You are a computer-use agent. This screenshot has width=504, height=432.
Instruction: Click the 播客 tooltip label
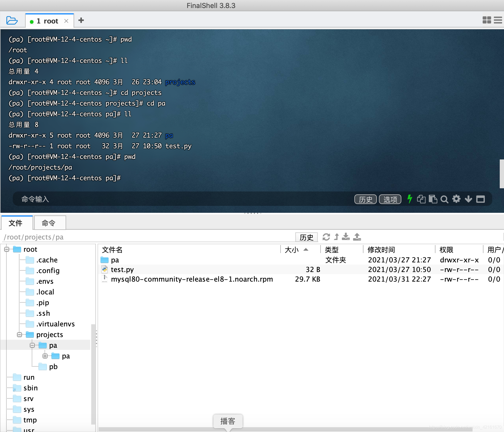tap(228, 421)
